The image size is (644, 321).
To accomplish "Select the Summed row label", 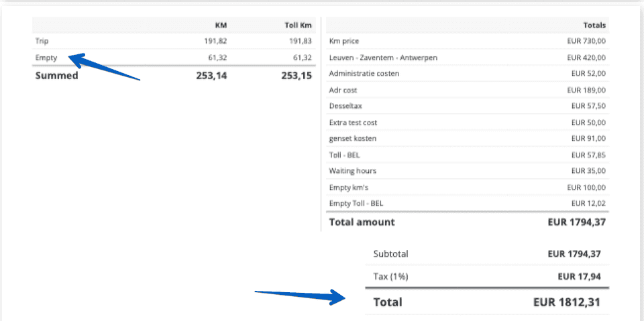I will 56,76.
